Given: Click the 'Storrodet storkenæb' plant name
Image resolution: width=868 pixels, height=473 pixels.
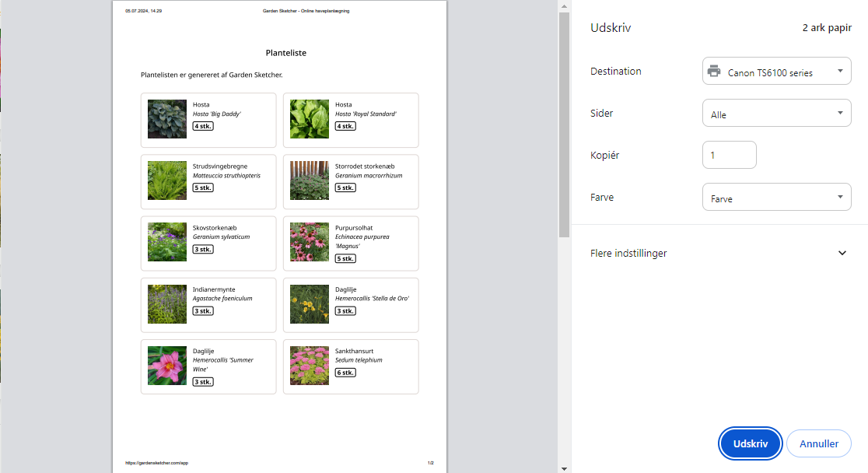Looking at the screenshot, I should click(x=365, y=166).
